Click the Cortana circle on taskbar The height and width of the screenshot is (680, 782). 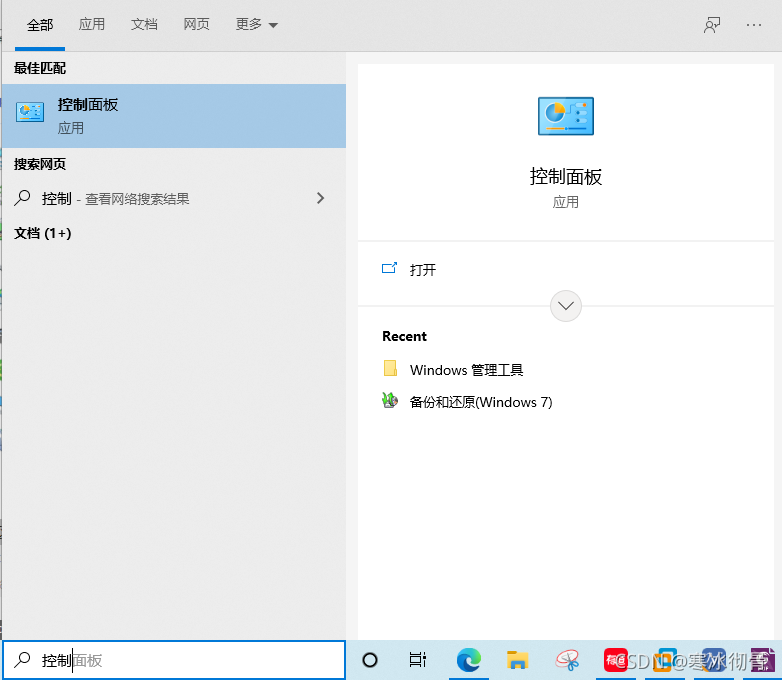370,660
